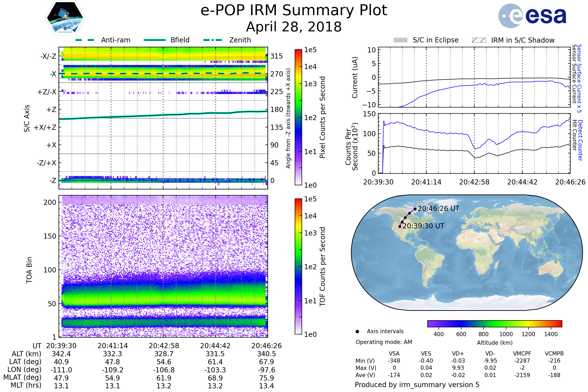The height and width of the screenshot is (392, 588).
Task: Click the Anti-ram dashed legend line
Action: [85, 40]
